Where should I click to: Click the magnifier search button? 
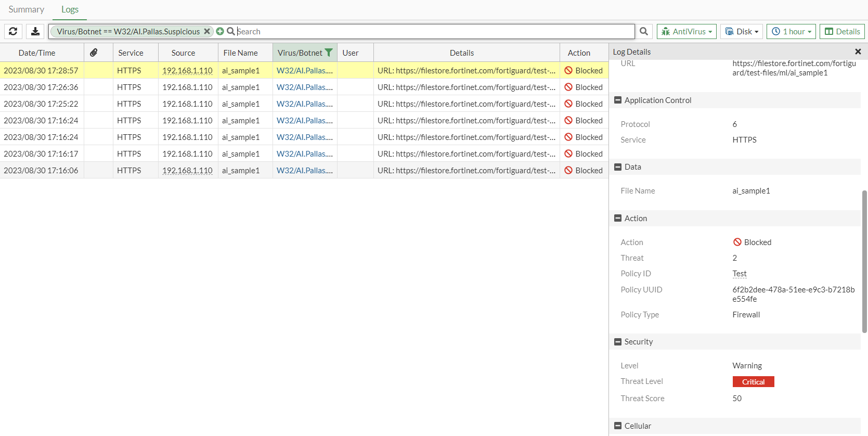point(644,31)
